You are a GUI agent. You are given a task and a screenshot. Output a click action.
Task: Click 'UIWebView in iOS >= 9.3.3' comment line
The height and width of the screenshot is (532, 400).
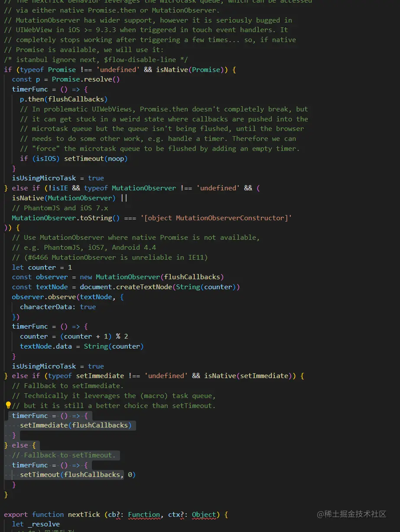146,30
